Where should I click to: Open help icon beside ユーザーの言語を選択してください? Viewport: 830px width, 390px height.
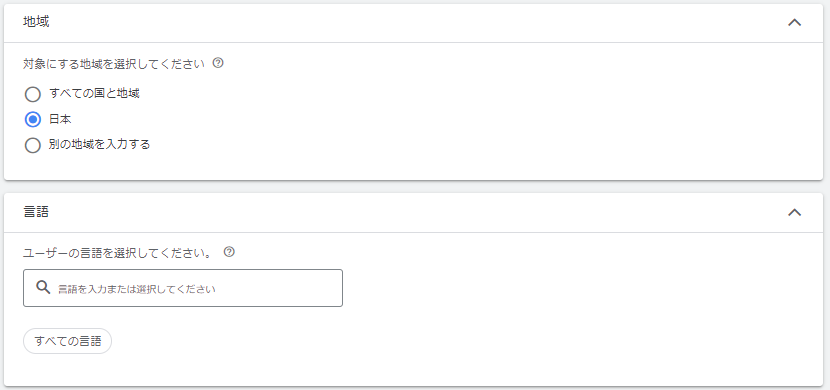point(229,252)
